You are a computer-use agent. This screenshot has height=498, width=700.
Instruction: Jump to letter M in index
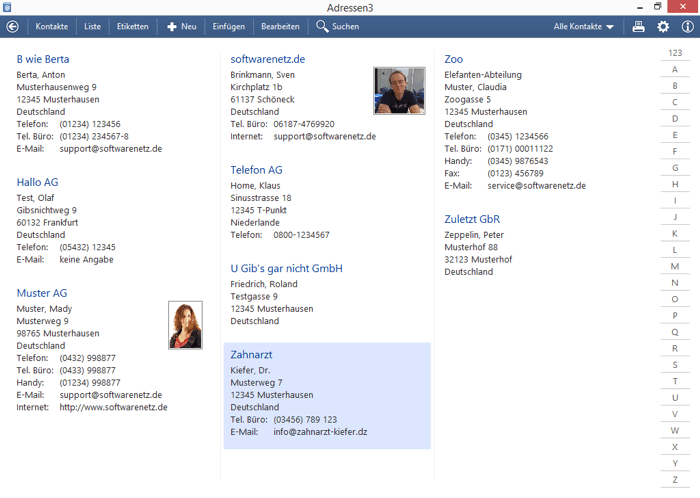(x=675, y=267)
